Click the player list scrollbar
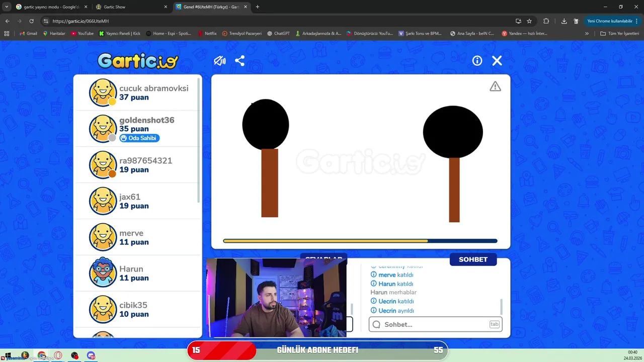This screenshot has height=362, width=644. point(199,141)
